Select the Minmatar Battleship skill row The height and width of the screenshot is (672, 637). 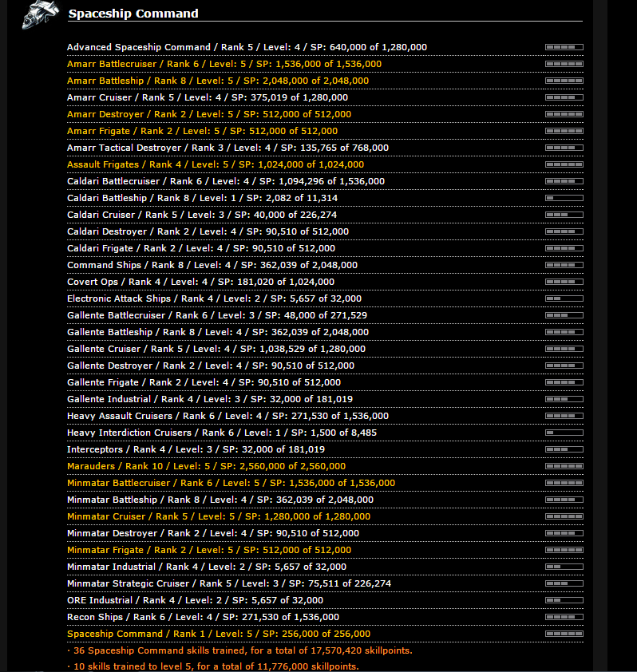325,500
